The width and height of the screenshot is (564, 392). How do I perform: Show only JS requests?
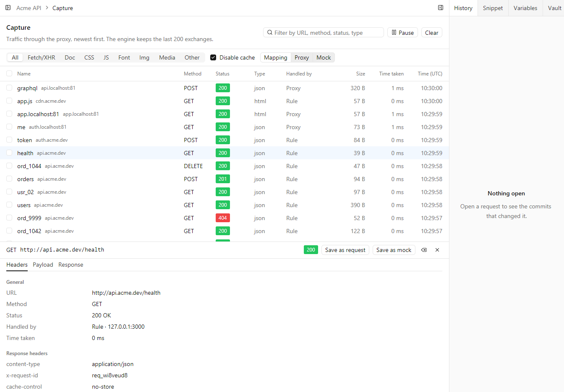[x=106, y=57]
